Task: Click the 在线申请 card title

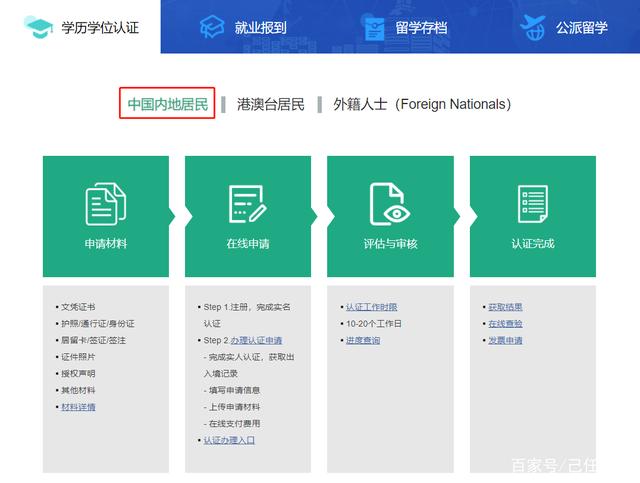Action: point(248,244)
